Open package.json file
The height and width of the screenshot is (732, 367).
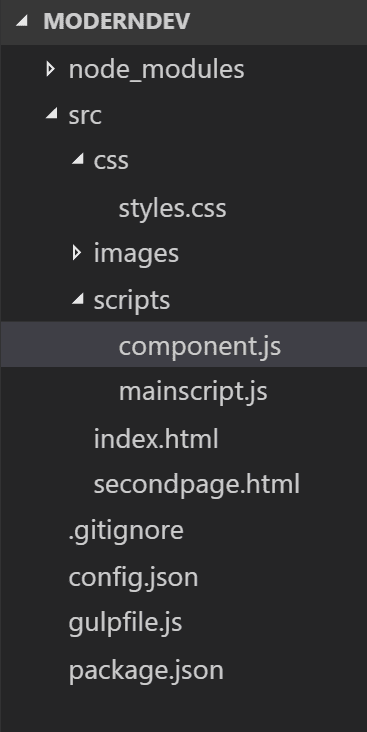coord(146,670)
